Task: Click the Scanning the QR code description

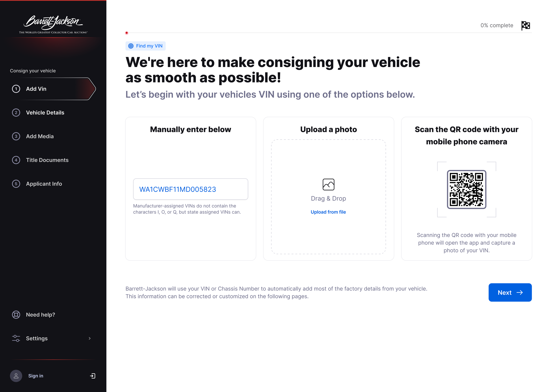Action: click(466, 243)
